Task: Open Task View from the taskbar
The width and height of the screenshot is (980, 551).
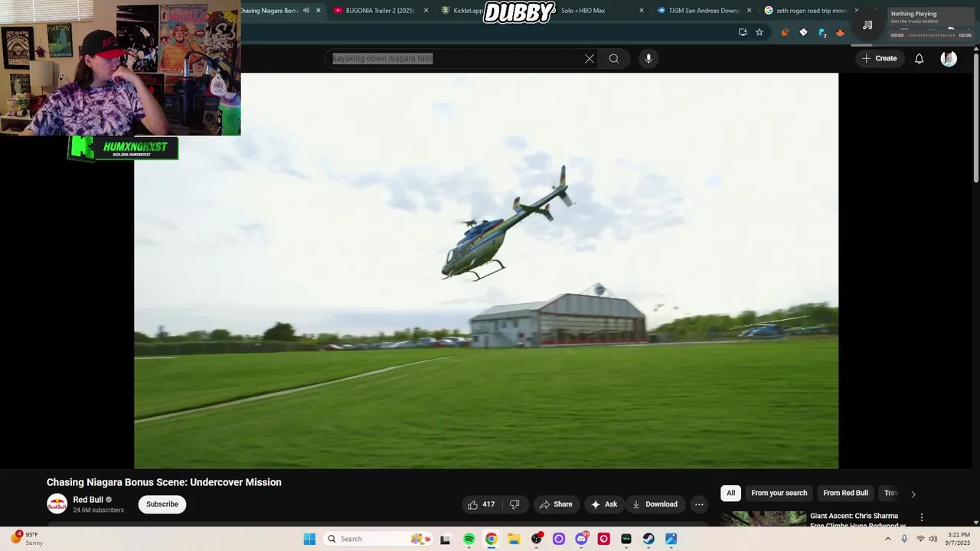Action: pyautogui.click(x=445, y=539)
